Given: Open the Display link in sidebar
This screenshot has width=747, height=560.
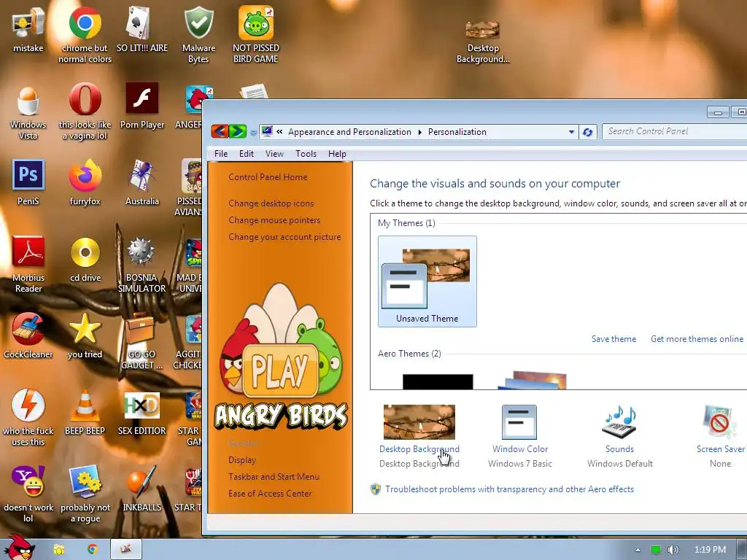Looking at the screenshot, I should click(242, 460).
